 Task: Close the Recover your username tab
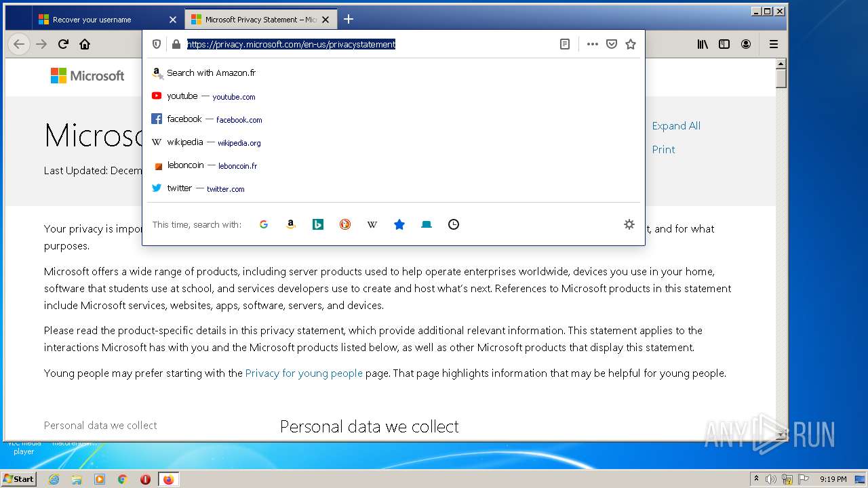pos(172,20)
